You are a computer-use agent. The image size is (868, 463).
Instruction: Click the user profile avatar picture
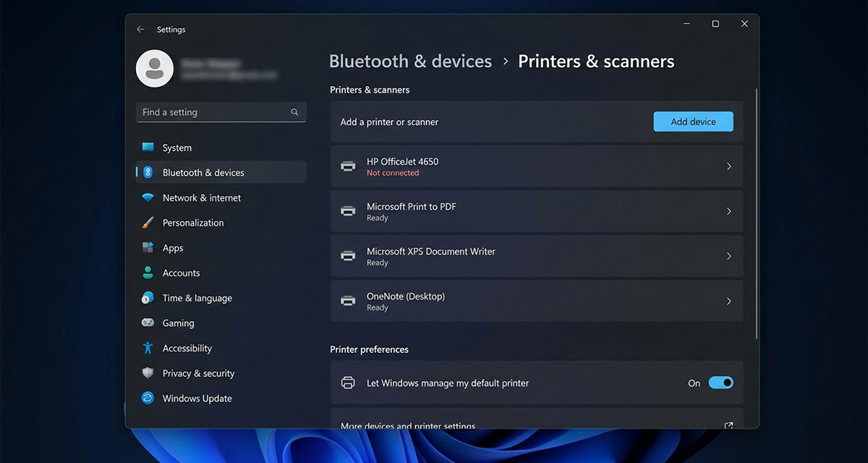[x=154, y=69]
